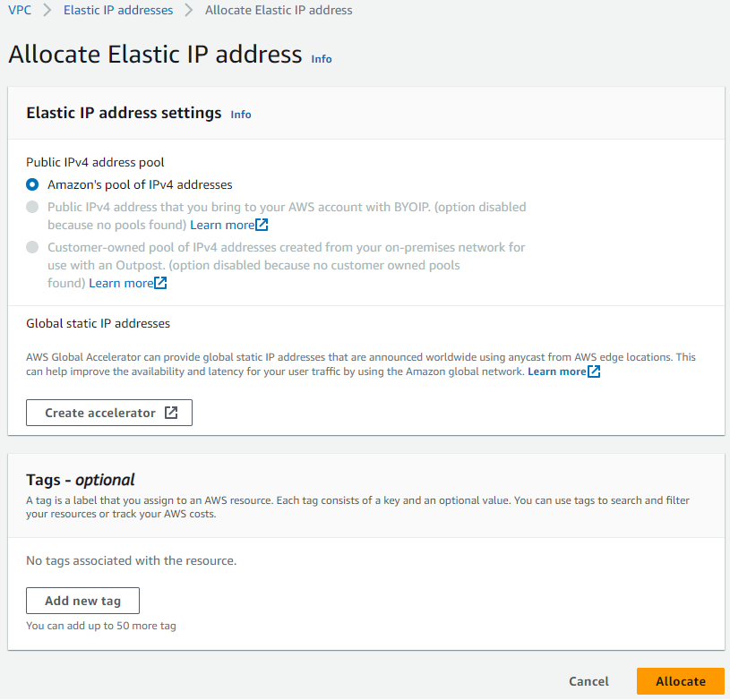
Task: Click the external link icon next to Global Accelerator Learn more
Action: pyautogui.click(x=594, y=371)
